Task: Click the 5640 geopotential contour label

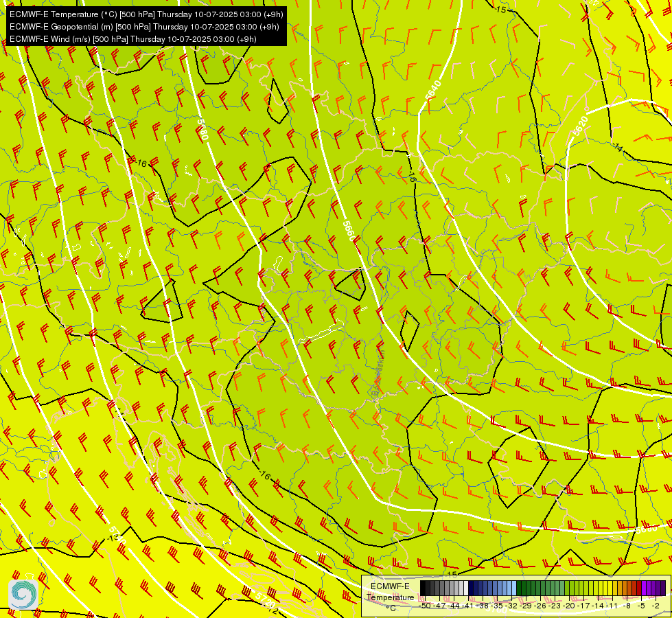Action: 433,90
